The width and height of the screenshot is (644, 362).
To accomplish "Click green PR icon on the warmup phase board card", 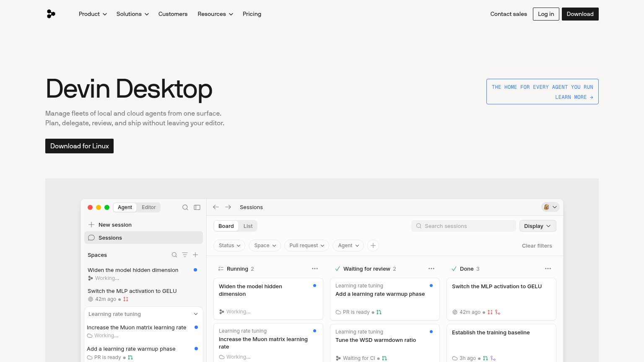I will click(x=379, y=312).
